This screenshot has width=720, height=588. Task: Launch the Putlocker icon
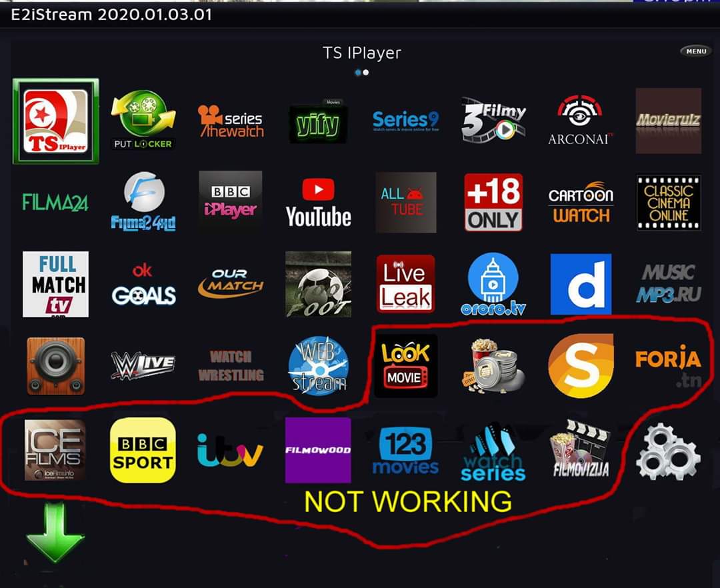point(143,120)
